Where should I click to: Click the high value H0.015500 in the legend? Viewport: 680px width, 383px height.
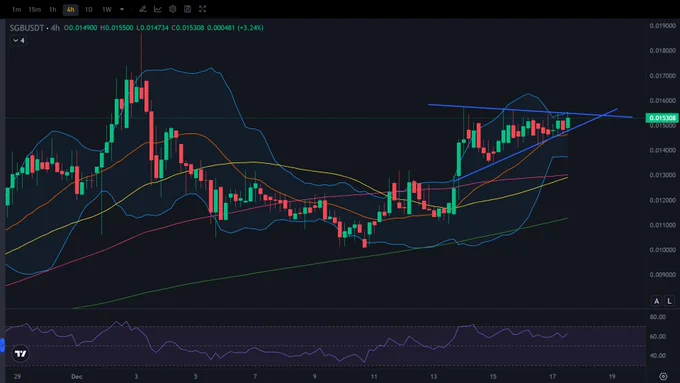tap(117, 28)
